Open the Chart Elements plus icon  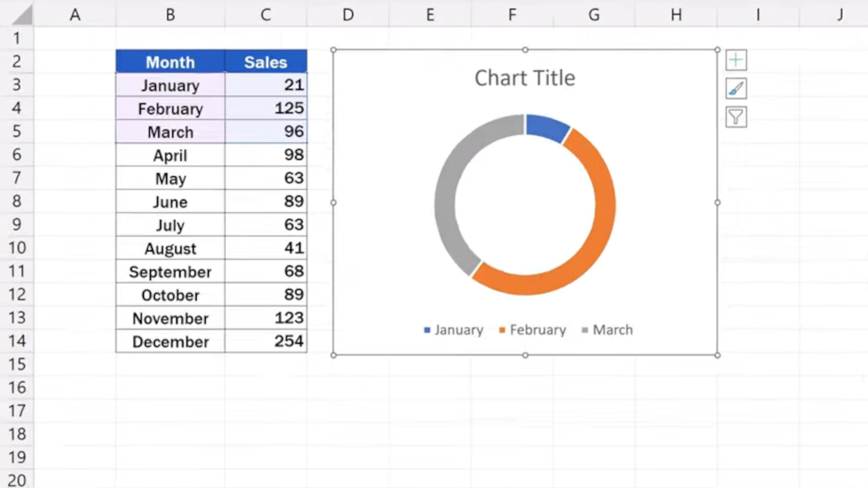point(736,60)
